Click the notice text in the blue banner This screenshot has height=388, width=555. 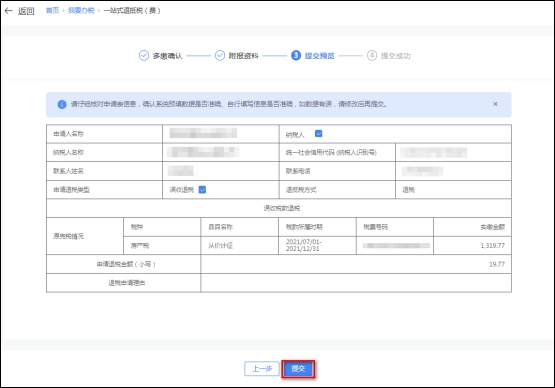click(x=229, y=104)
